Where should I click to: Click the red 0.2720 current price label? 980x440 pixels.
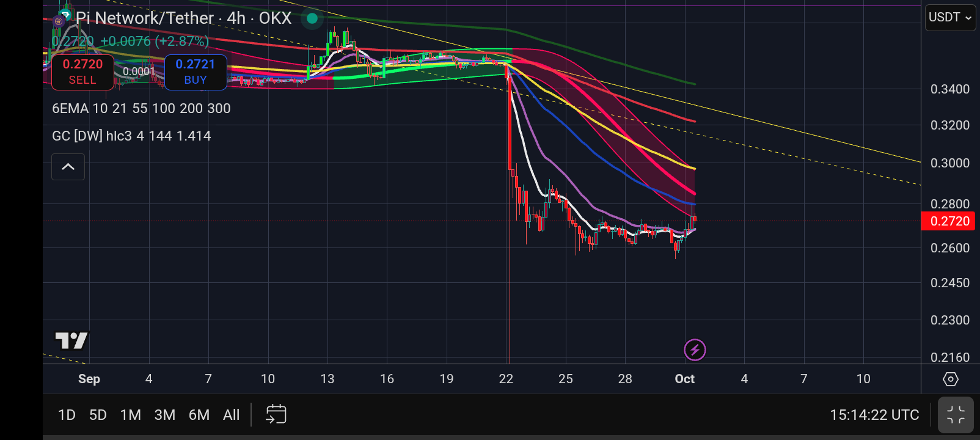948,221
